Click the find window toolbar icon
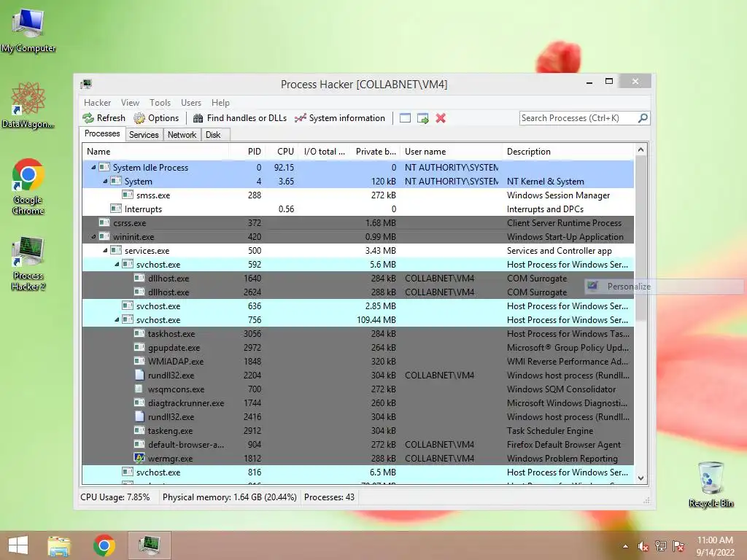Viewport: 747px width, 560px height. pyautogui.click(x=405, y=118)
